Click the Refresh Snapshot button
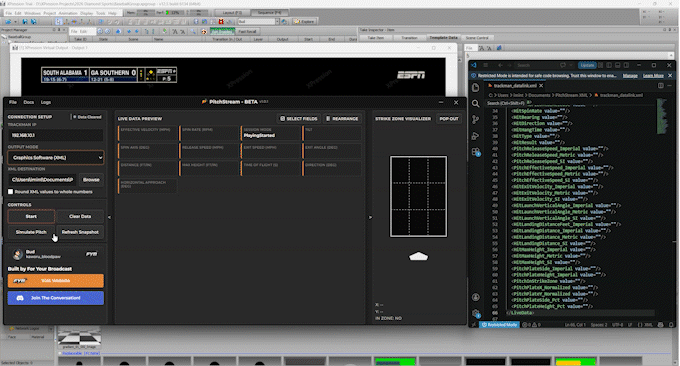Screen dimensions: 680x366 pyautogui.click(x=80, y=232)
